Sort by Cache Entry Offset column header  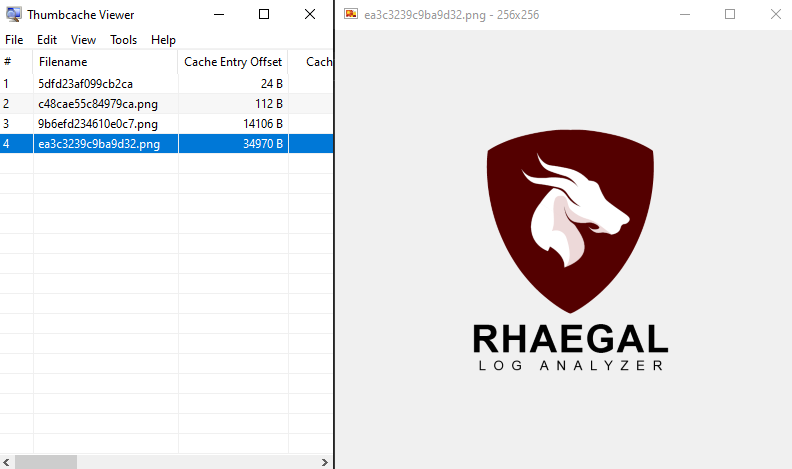coord(233,62)
